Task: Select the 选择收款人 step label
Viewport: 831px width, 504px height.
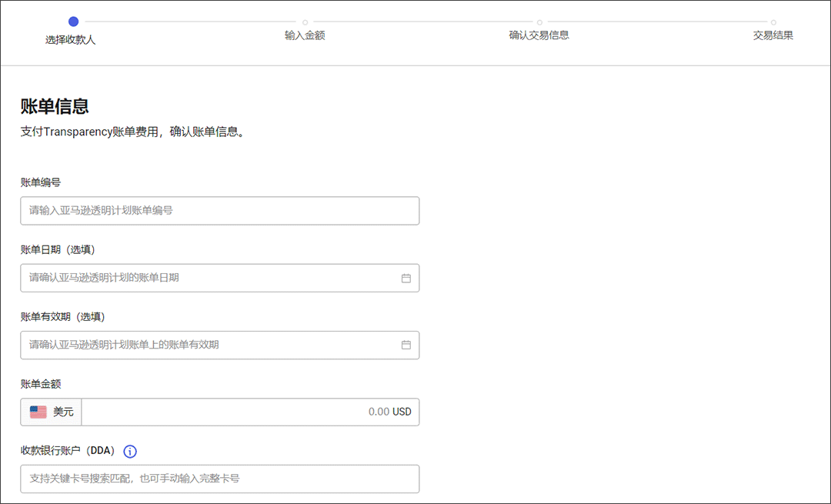Action: (71, 39)
